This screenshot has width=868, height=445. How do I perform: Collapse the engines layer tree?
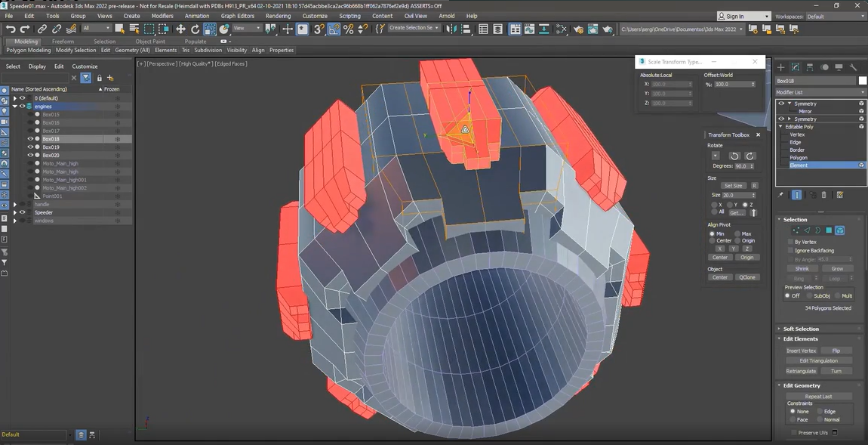[x=15, y=107]
